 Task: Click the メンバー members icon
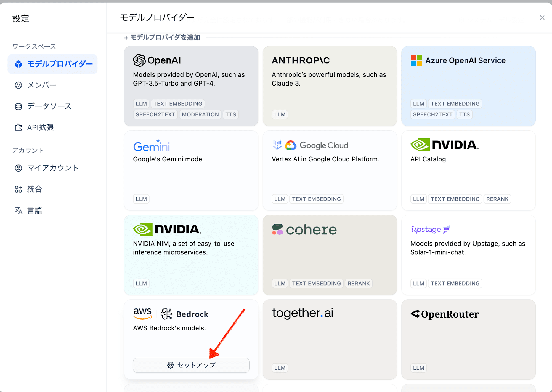[18, 85]
